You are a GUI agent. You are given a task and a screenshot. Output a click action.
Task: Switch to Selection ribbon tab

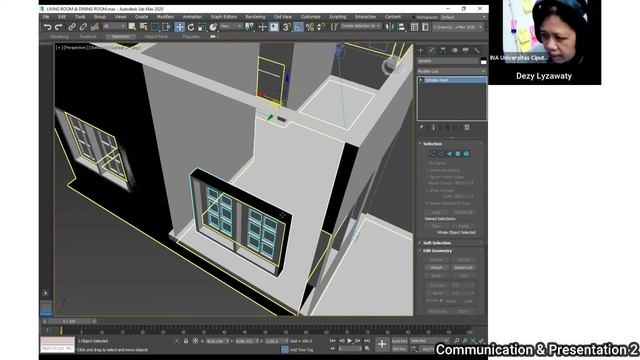point(120,37)
